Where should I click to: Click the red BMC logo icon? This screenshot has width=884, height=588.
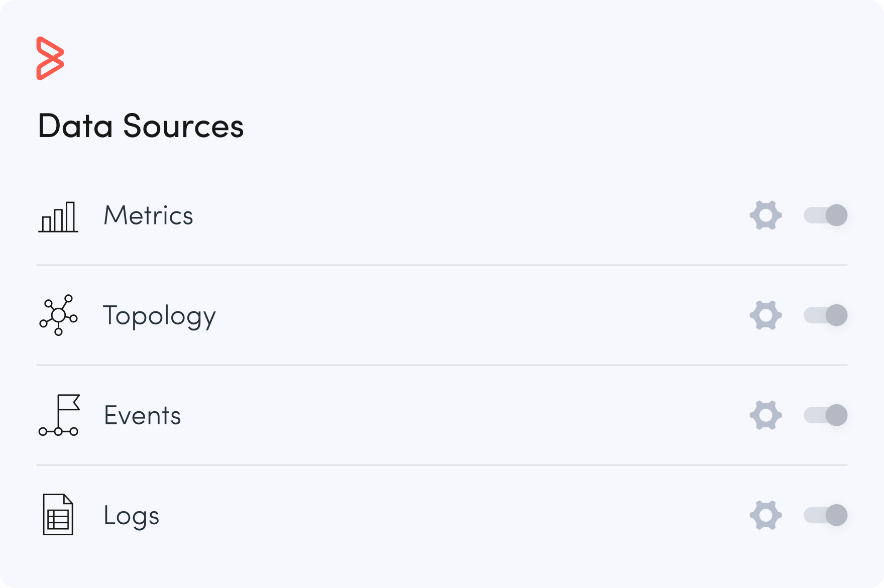[x=50, y=58]
